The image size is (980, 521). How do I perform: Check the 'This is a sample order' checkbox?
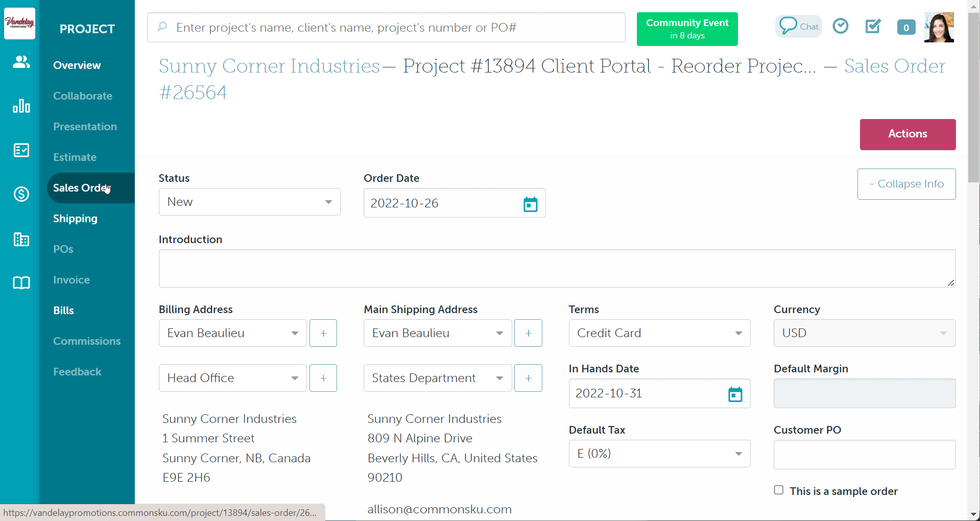pos(778,490)
